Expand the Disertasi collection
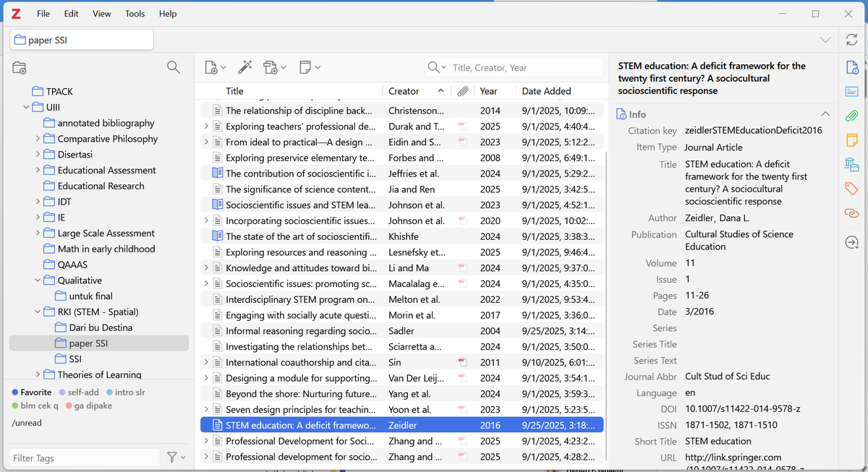The image size is (868, 472). [38, 155]
